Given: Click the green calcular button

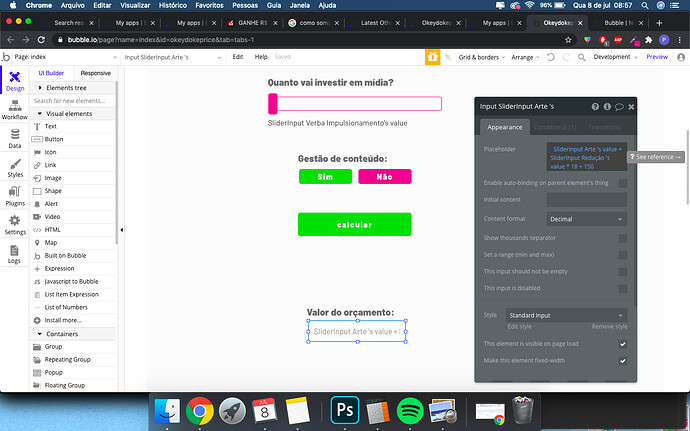Looking at the screenshot, I should [x=355, y=225].
